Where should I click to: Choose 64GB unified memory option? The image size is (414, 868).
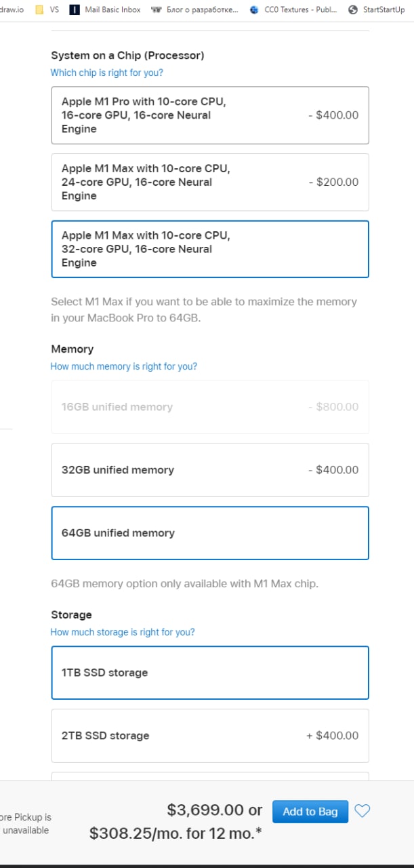(x=210, y=533)
